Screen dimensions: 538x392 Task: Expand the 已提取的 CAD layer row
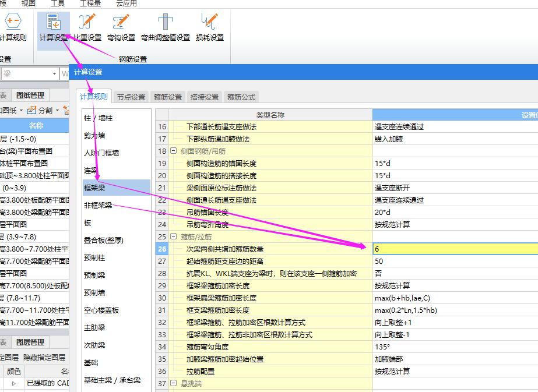(x=13, y=383)
